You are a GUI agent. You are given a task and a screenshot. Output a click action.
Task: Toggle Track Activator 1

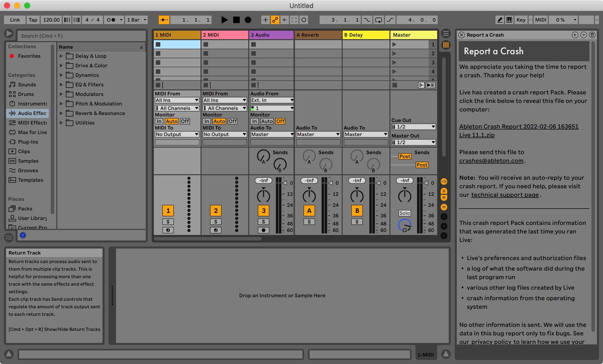(168, 211)
